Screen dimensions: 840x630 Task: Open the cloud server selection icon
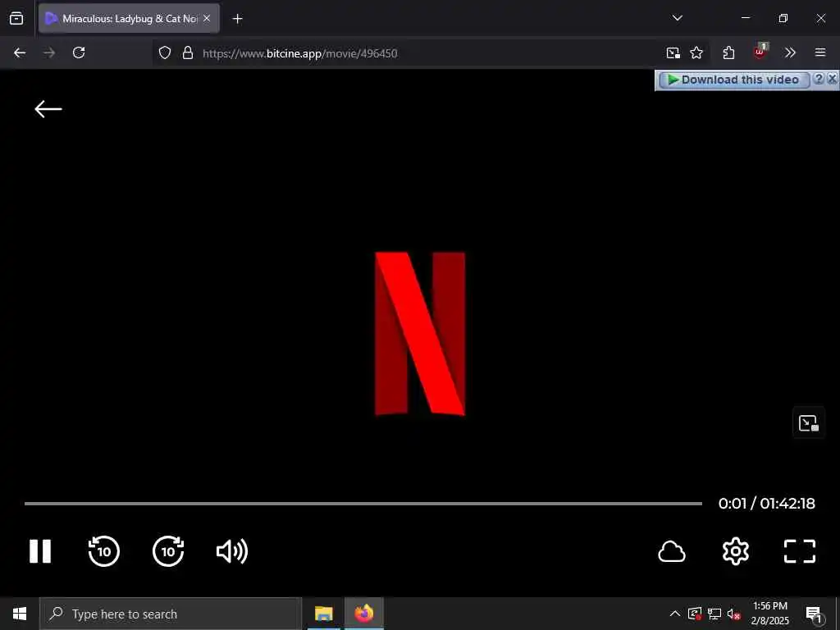[671, 552]
